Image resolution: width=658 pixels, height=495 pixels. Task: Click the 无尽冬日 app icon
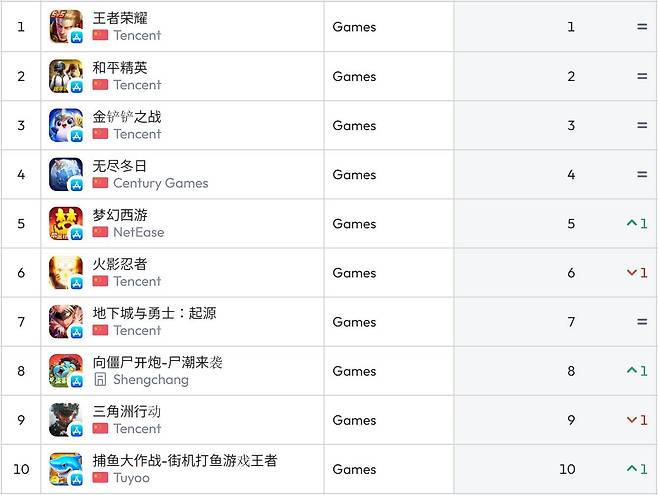pyautogui.click(x=65, y=174)
